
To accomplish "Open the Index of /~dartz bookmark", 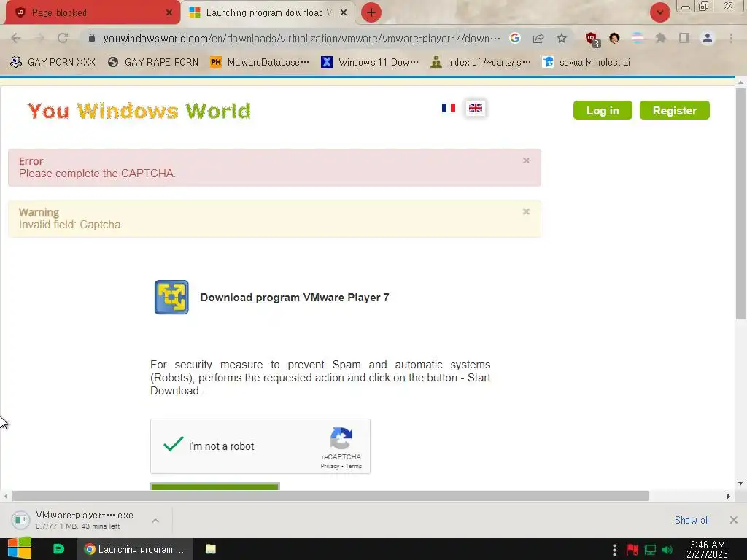I will (x=480, y=62).
